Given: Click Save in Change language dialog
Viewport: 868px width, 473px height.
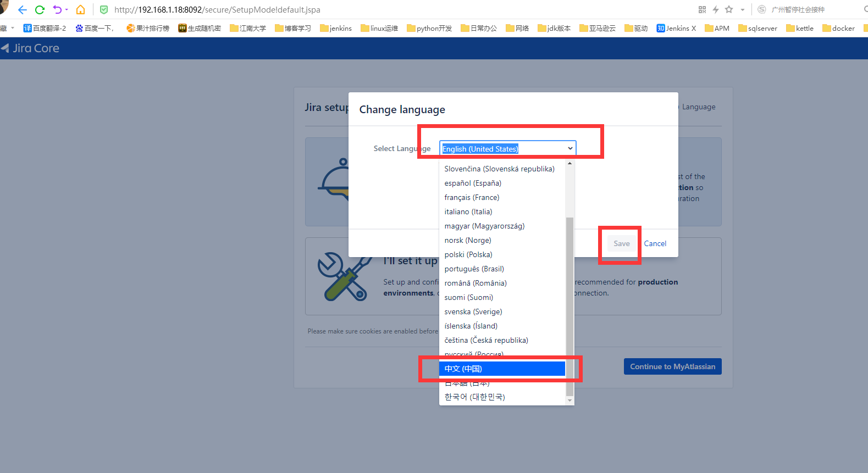Looking at the screenshot, I should (622, 243).
